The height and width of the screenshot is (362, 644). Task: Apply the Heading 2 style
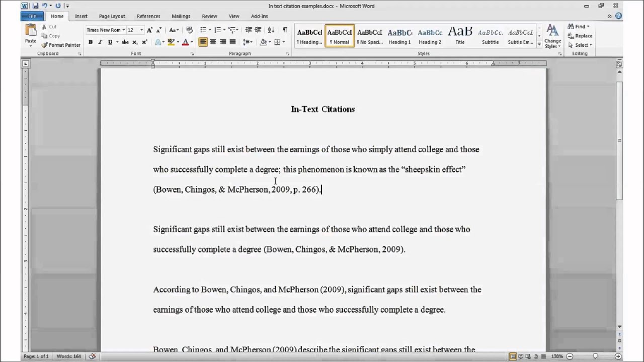coord(430,36)
